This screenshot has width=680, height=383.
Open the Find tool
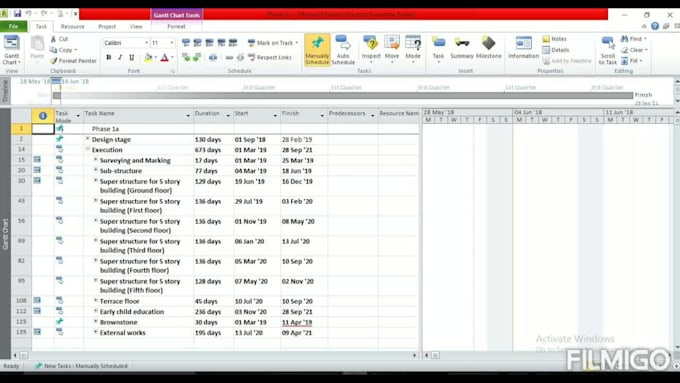tap(634, 39)
